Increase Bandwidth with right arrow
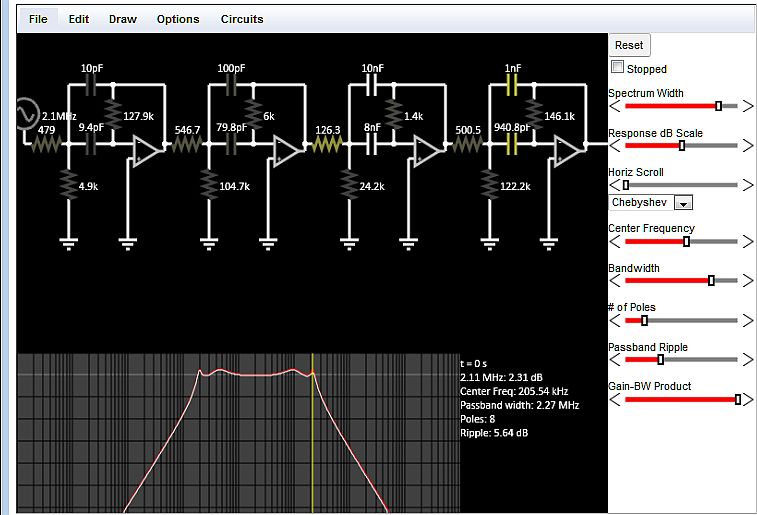 click(x=748, y=280)
